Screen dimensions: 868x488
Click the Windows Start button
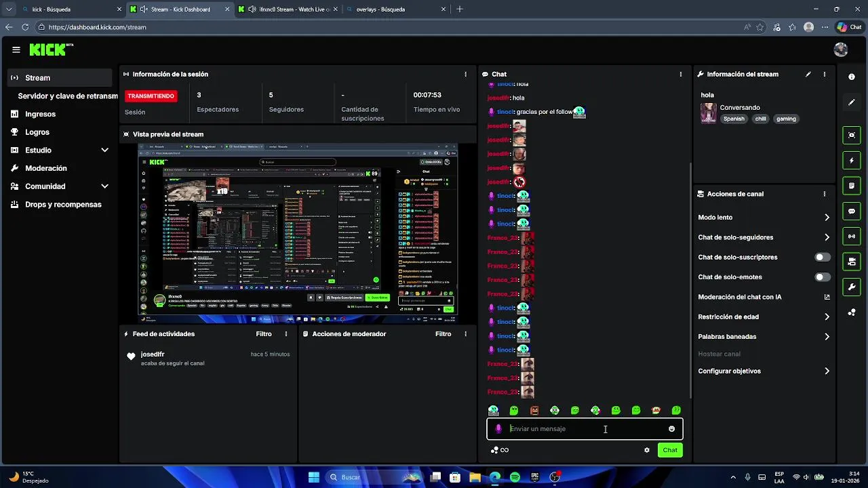(314, 477)
